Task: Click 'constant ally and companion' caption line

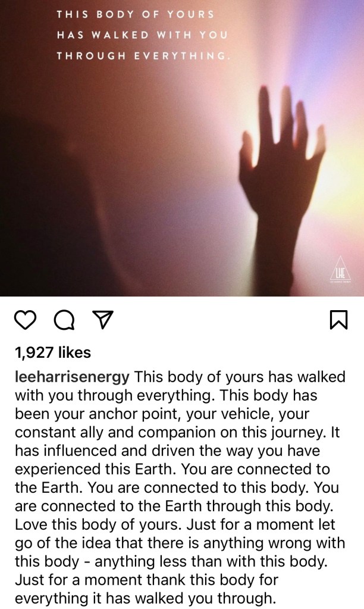Action: click(x=177, y=432)
